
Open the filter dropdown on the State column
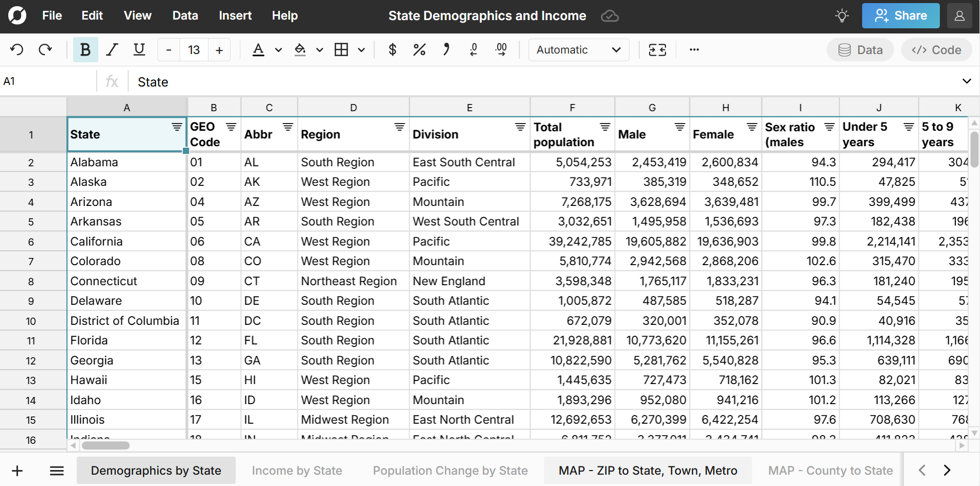[177, 127]
